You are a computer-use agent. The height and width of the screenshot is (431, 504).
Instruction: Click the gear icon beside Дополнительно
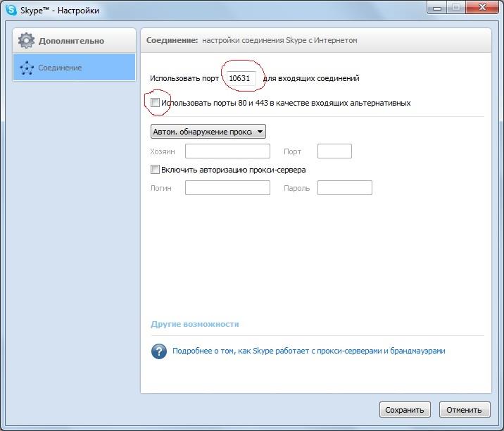point(26,41)
